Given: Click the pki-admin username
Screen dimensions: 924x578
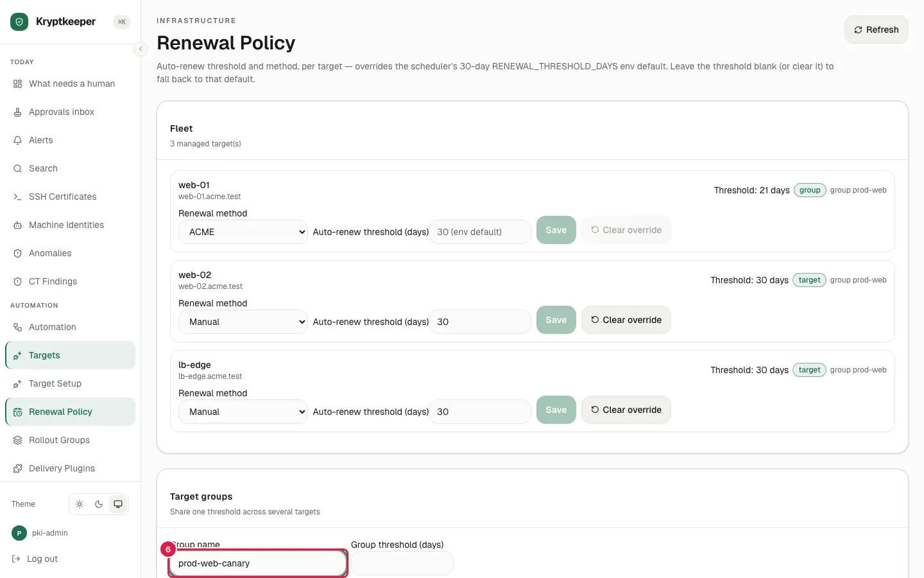Looking at the screenshot, I should tap(50, 533).
